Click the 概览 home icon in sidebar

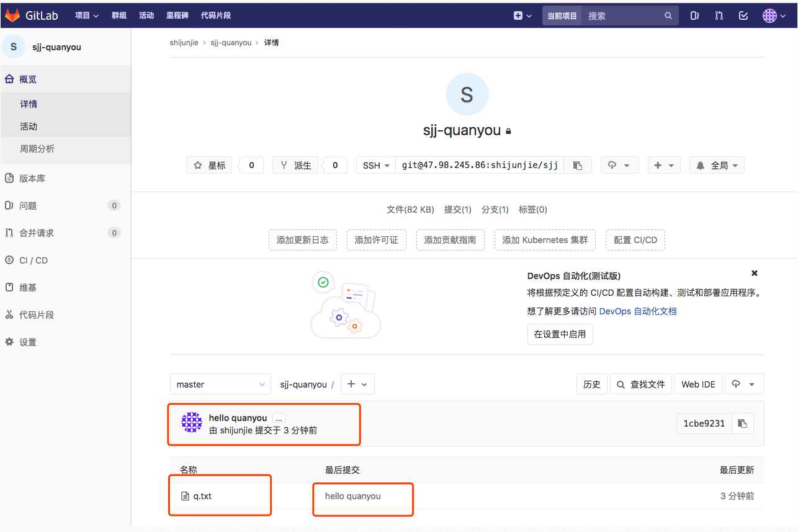click(x=9, y=79)
